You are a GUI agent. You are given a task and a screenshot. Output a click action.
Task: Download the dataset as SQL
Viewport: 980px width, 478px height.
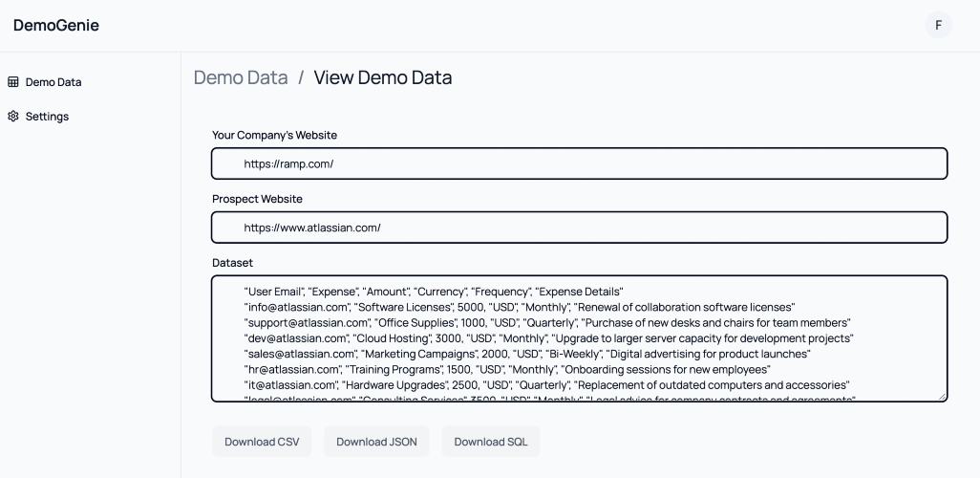[x=491, y=442]
